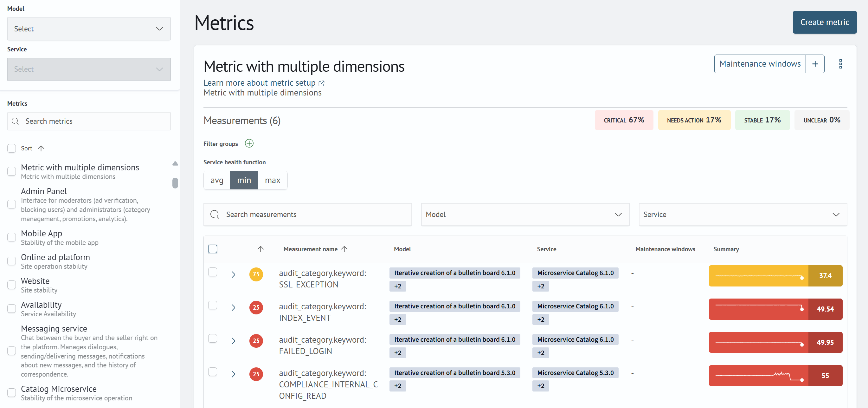The image size is (868, 408).
Task: Open the Model dropdown in the sidebar
Action: point(89,29)
